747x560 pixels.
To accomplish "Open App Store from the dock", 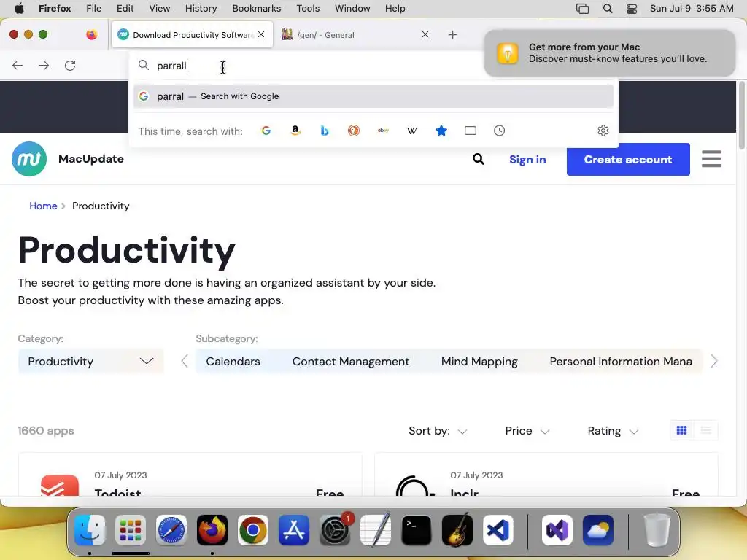I will tap(294, 530).
